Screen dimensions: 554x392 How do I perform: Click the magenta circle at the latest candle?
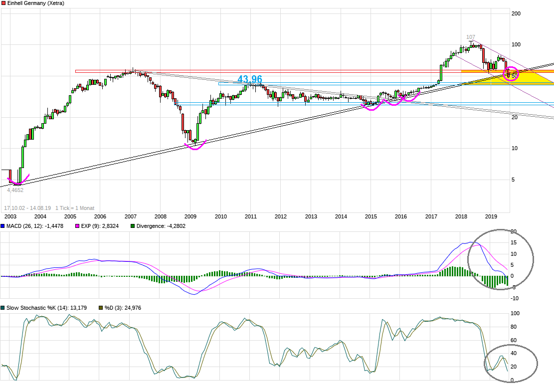click(x=512, y=74)
